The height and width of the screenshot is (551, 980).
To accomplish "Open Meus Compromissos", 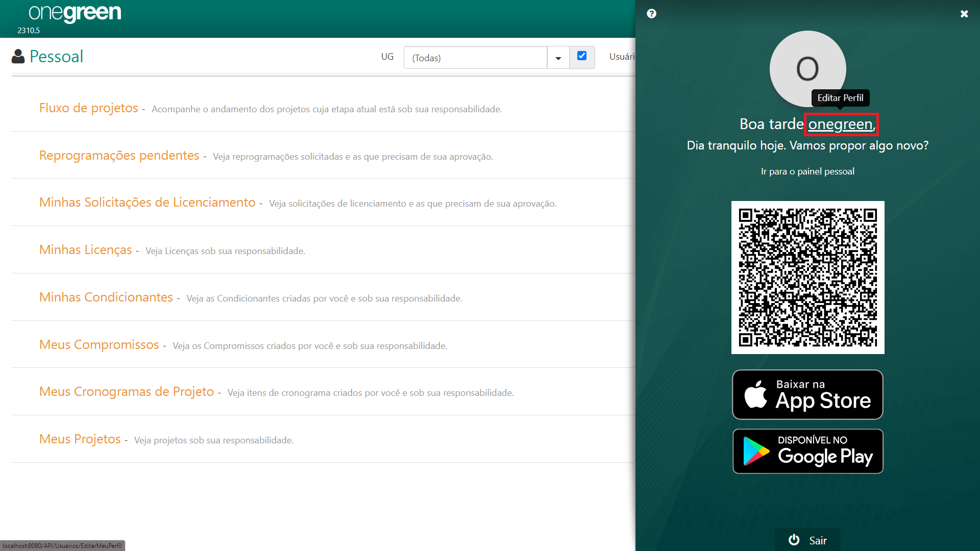I will coord(99,344).
